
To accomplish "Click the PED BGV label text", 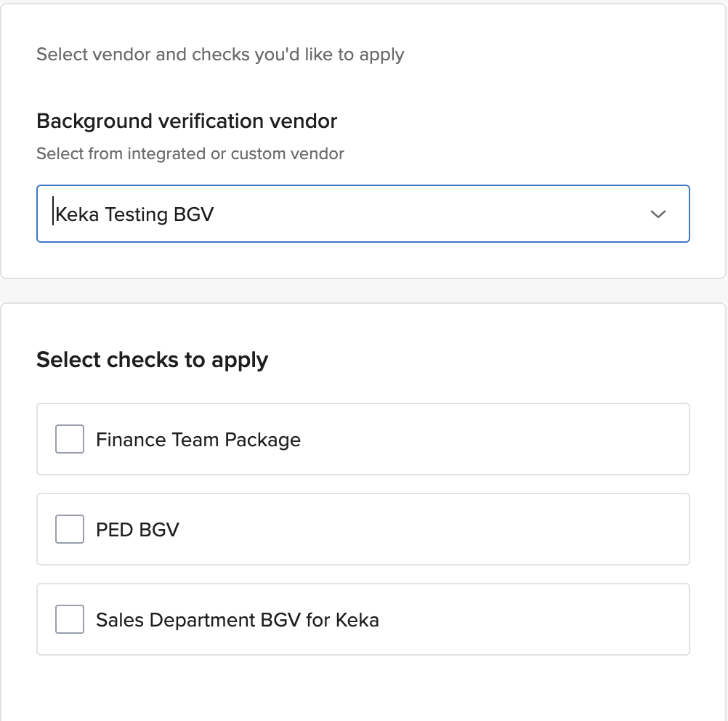I will 137,530.
